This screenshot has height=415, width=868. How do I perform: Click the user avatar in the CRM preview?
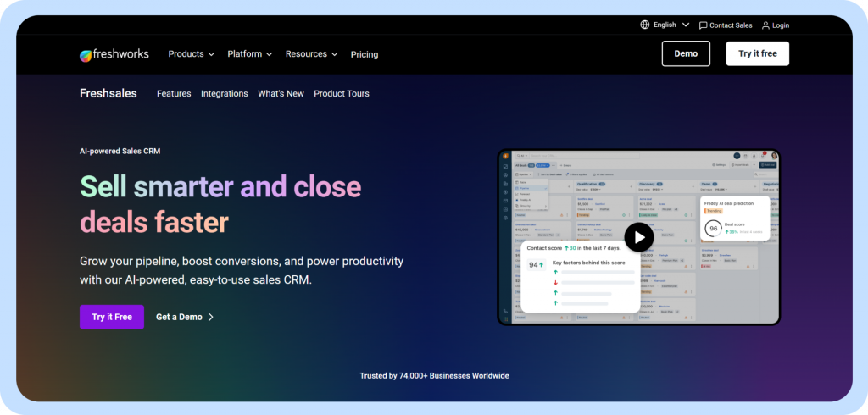pos(773,156)
